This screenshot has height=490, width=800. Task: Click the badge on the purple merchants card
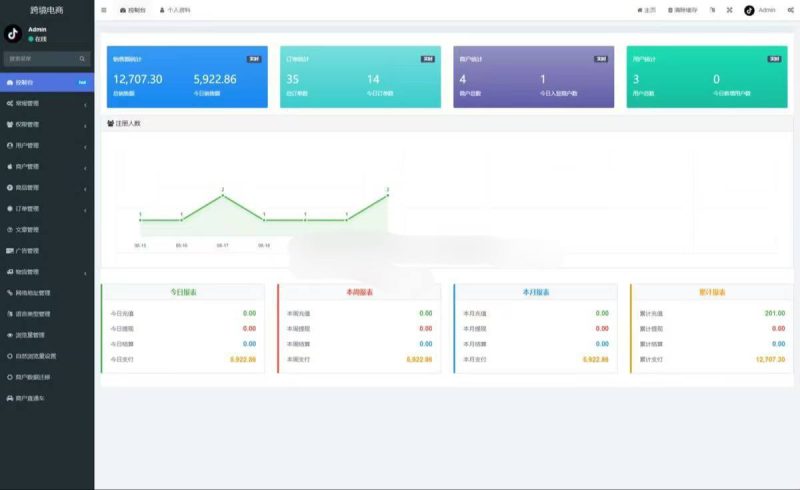click(x=601, y=59)
